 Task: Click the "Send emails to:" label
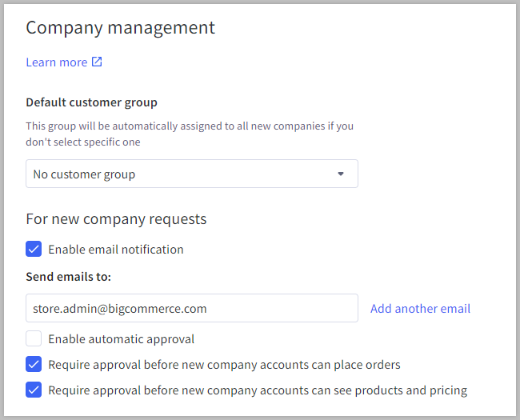[x=68, y=277]
